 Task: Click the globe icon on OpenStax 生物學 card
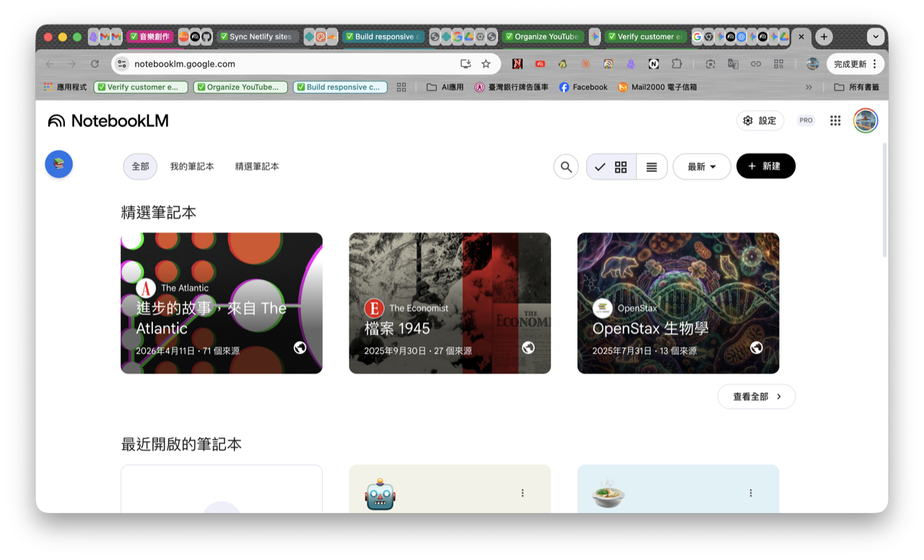pos(757,348)
